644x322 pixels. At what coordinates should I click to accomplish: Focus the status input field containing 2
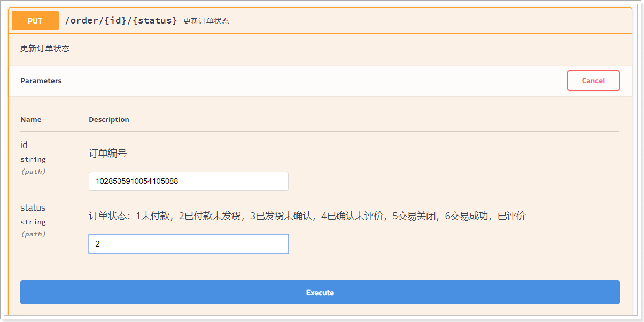click(189, 244)
